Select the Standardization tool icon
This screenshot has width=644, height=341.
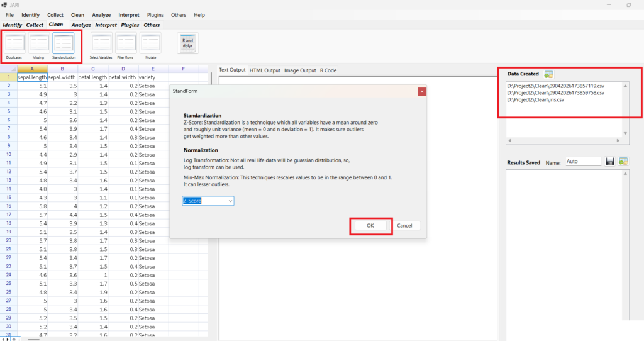tap(63, 44)
